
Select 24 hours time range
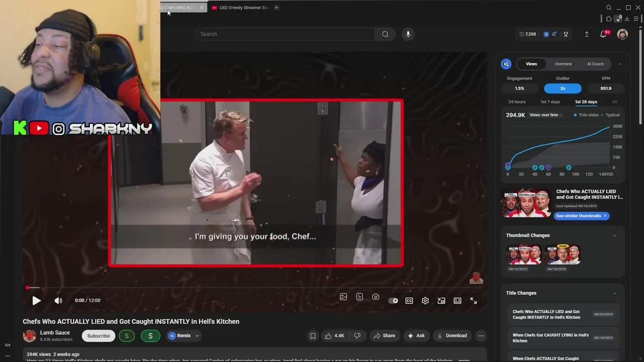tap(517, 102)
